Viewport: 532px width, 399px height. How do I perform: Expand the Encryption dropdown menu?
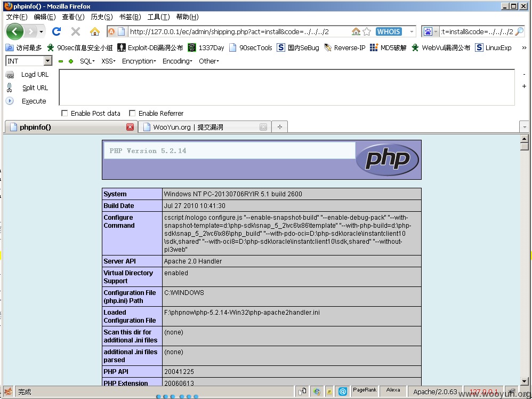(x=139, y=61)
